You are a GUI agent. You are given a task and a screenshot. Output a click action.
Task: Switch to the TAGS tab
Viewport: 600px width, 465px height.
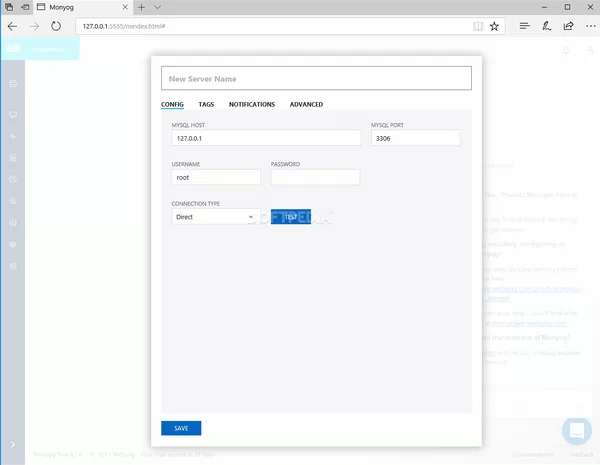coord(206,104)
